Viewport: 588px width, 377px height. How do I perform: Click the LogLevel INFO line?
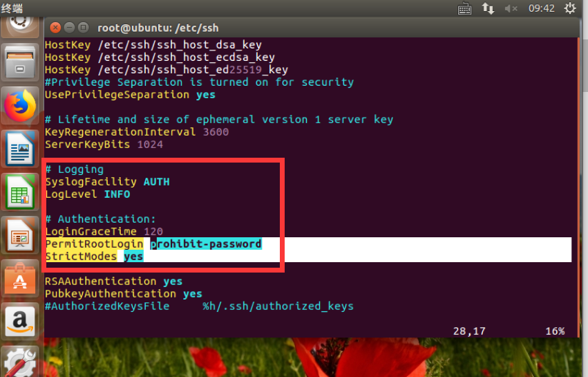click(88, 194)
